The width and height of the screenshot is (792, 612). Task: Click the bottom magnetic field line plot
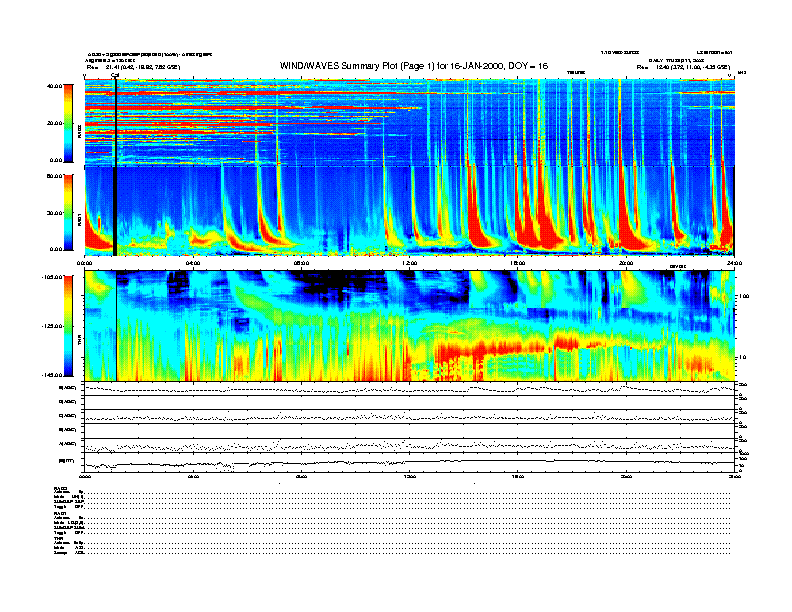coord(409,463)
